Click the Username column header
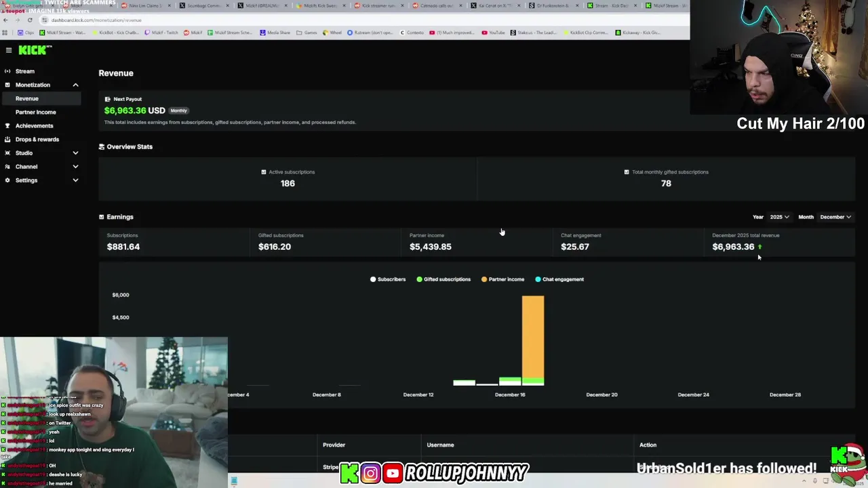The width and height of the screenshot is (868, 488). (440, 445)
